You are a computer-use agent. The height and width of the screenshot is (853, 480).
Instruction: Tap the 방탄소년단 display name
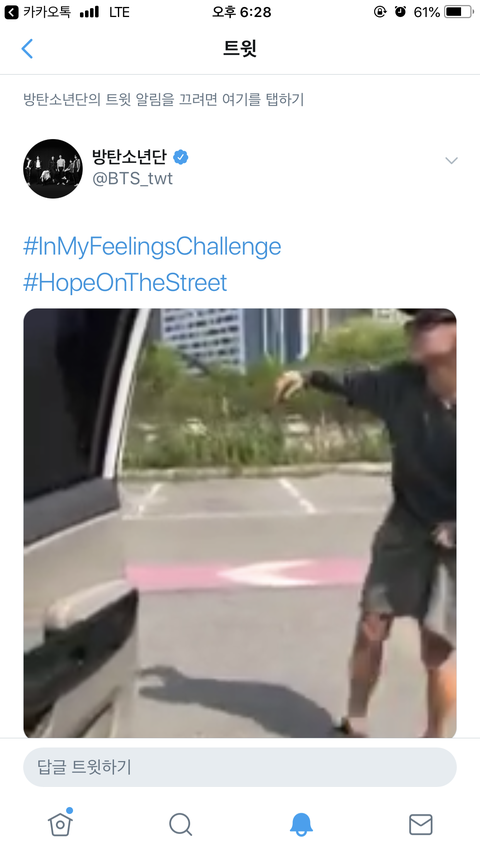tap(130, 157)
